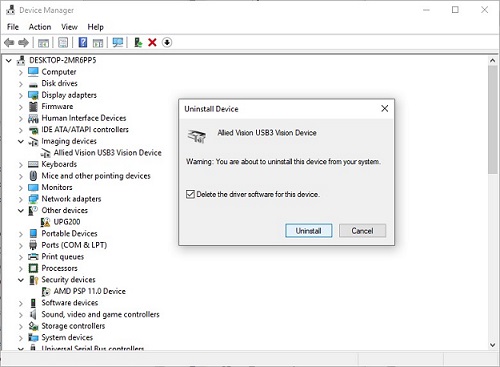Viewport: 500px width, 367px height.
Task: Open the Help question mark toolbar icon
Action: tap(83, 42)
